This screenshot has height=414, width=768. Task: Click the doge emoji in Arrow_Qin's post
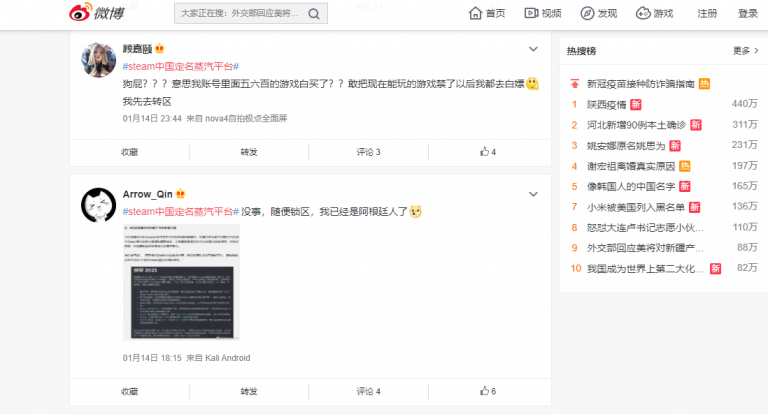[x=415, y=212]
